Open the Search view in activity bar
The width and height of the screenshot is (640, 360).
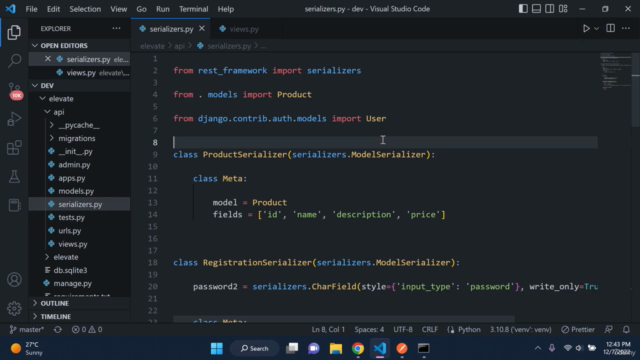pos(14,60)
